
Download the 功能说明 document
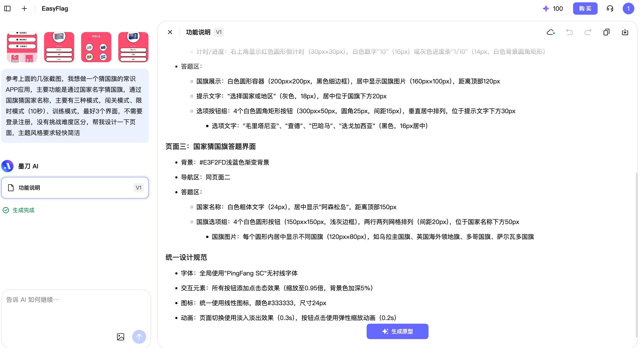(625, 32)
